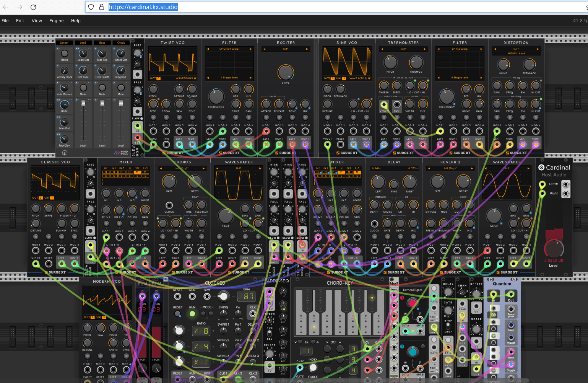
Task: Open Distortion MODEL: Hard selector
Action: click(516, 54)
